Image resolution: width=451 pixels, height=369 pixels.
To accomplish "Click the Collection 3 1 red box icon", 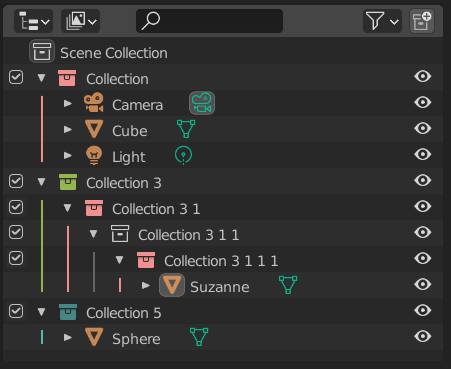I will pos(94,208).
